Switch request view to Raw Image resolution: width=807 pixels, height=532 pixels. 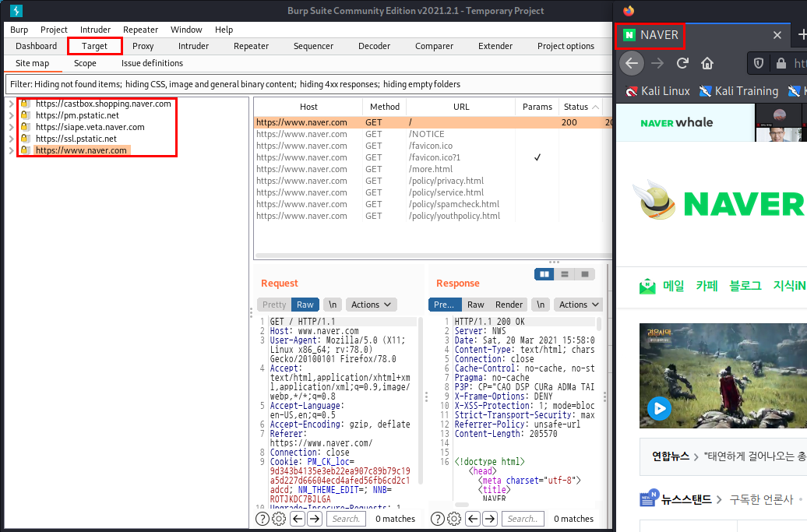305,305
